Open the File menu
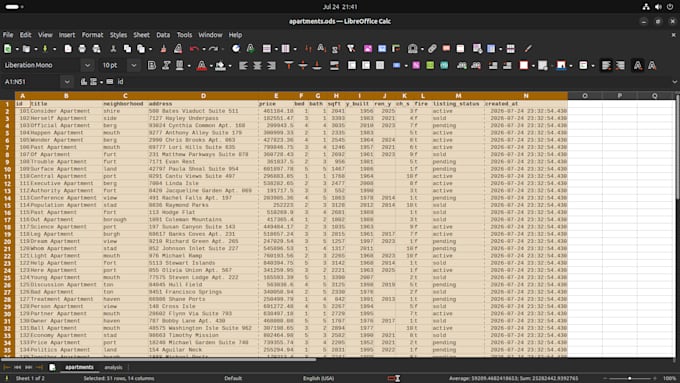This screenshot has width=680, height=383. point(8,35)
